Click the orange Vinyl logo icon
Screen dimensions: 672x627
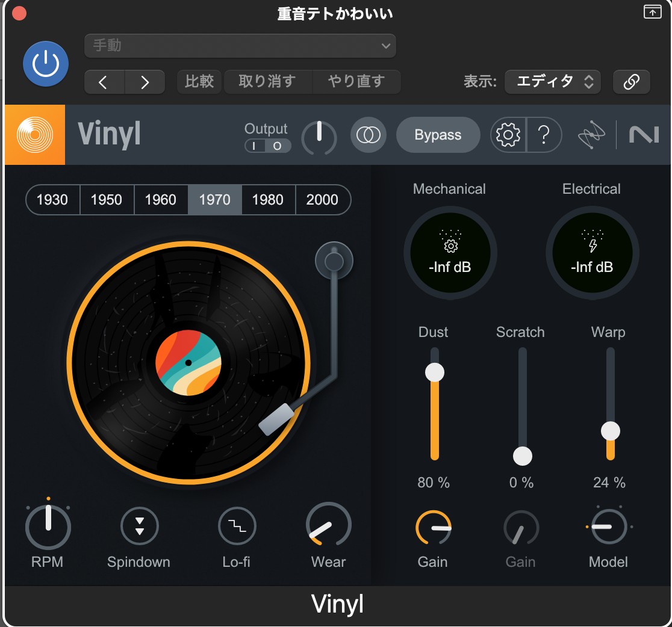coord(35,135)
